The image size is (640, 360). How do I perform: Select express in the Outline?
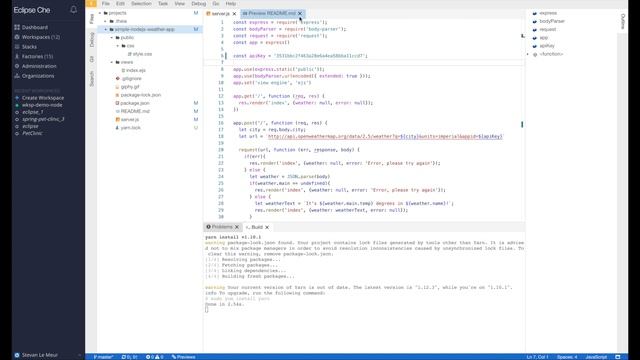pos(548,13)
